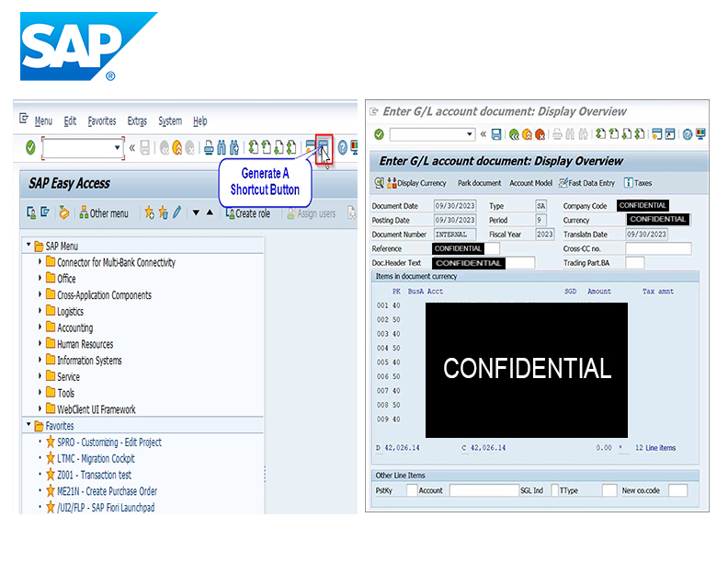Create new session icon in Easy Access toolbar
The image size is (728, 563).
coord(310,148)
